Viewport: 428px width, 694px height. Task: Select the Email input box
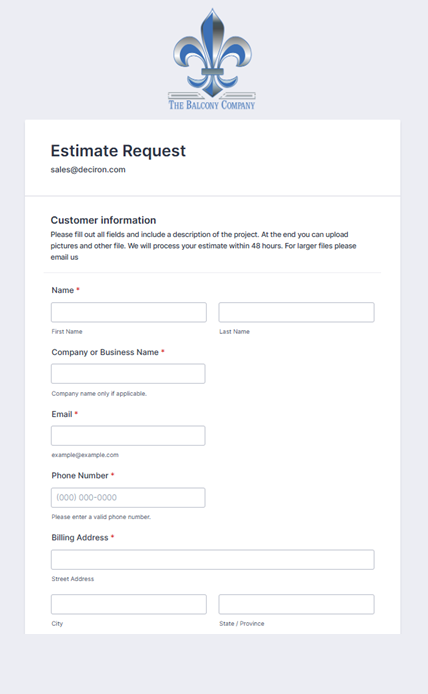(128, 436)
